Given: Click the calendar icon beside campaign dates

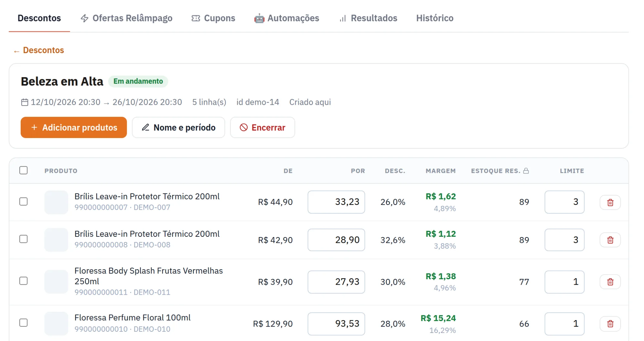Looking at the screenshot, I should (25, 102).
